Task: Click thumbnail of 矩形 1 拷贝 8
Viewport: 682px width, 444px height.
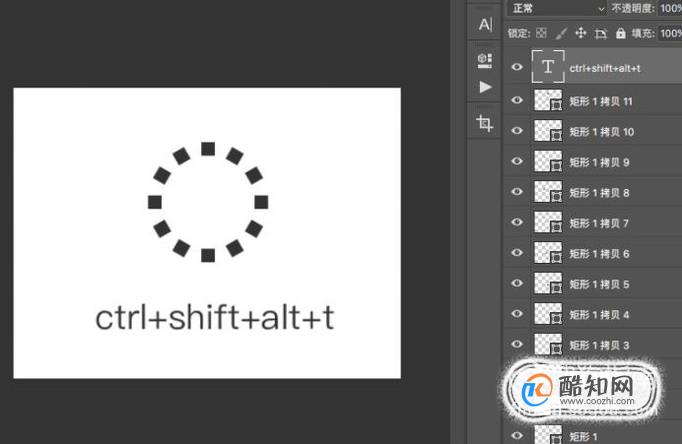Action: coord(548,191)
